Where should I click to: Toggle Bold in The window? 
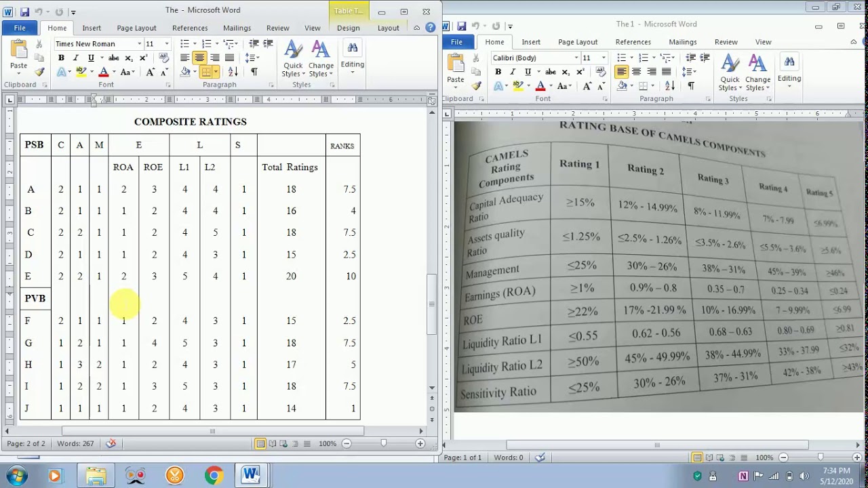point(61,58)
